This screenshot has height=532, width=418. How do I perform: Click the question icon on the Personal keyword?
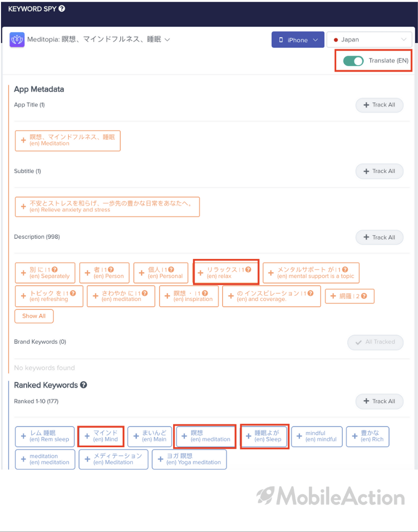pyautogui.click(x=171, y=270)
